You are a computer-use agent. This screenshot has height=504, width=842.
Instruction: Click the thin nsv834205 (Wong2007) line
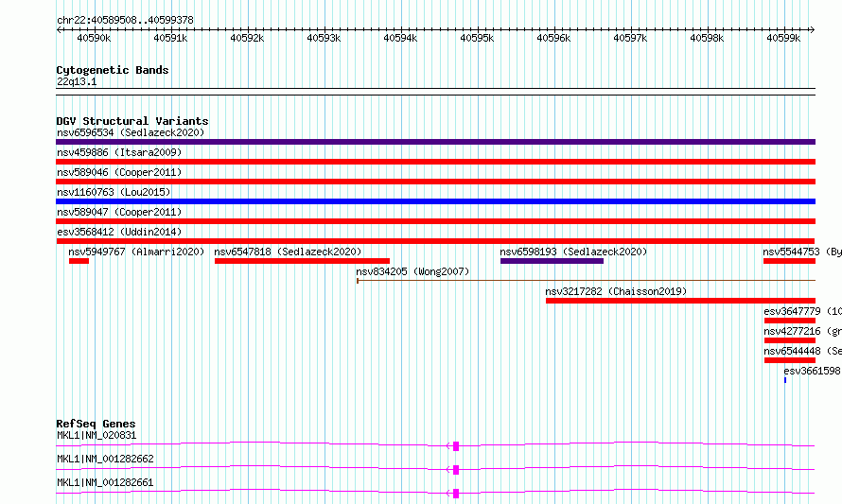click(587, 280)
